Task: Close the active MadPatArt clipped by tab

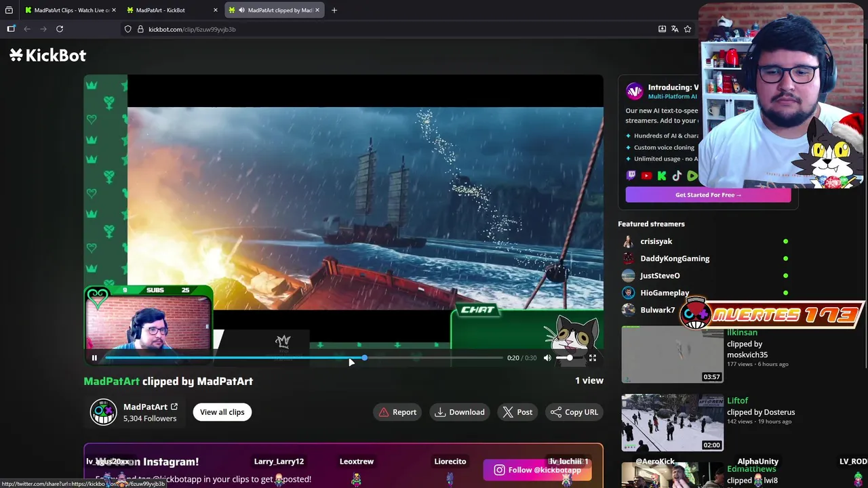Action: point(317,10)
